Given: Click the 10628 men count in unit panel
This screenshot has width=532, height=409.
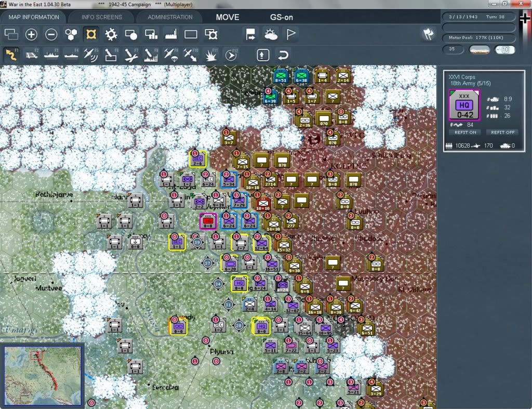Looking at the screenshot, I should [x=462, y=146].
